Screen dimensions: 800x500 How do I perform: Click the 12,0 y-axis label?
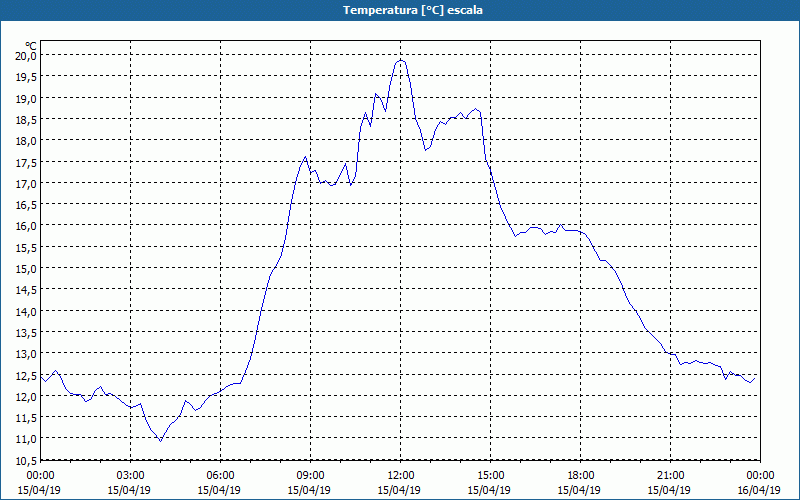(x=27, y=396)
